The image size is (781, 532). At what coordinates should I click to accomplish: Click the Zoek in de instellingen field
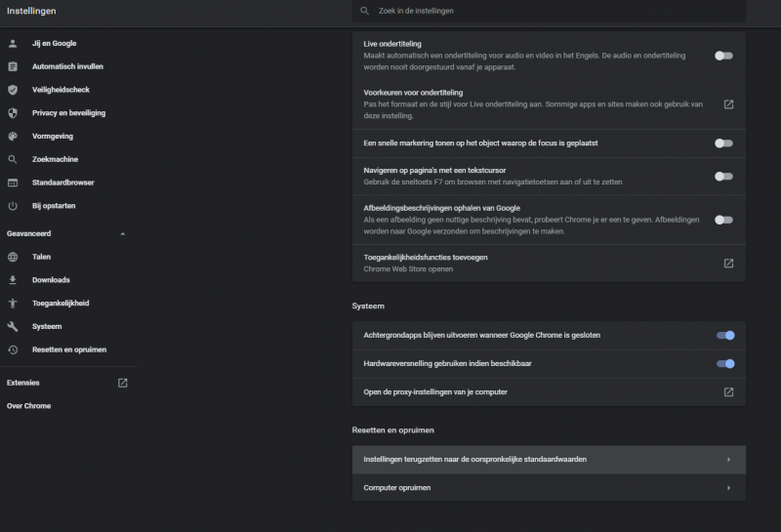pos(547,11)
